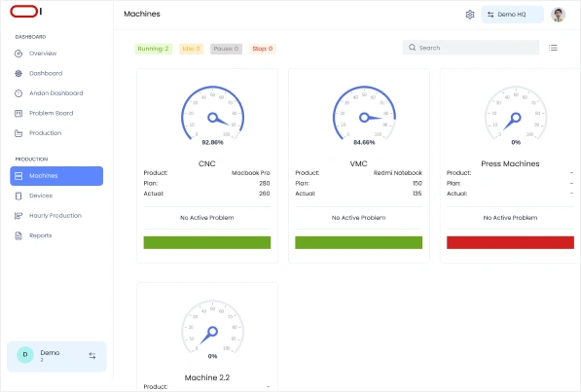
Task: Click the Press Machines 0% gauge
Action: 516,115
